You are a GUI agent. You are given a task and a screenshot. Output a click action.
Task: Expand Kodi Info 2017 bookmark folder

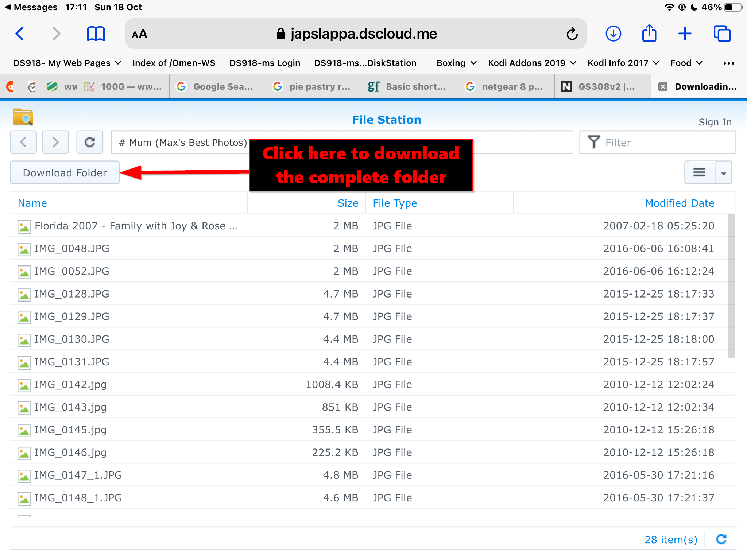pyautogui.click(x=623, y=63)
